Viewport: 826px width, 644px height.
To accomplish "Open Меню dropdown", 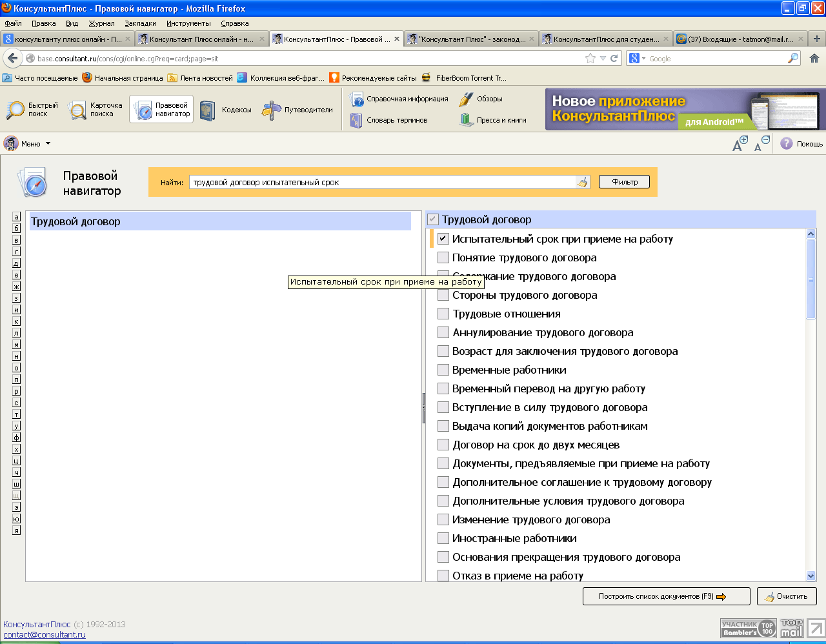I will [27, 143].
